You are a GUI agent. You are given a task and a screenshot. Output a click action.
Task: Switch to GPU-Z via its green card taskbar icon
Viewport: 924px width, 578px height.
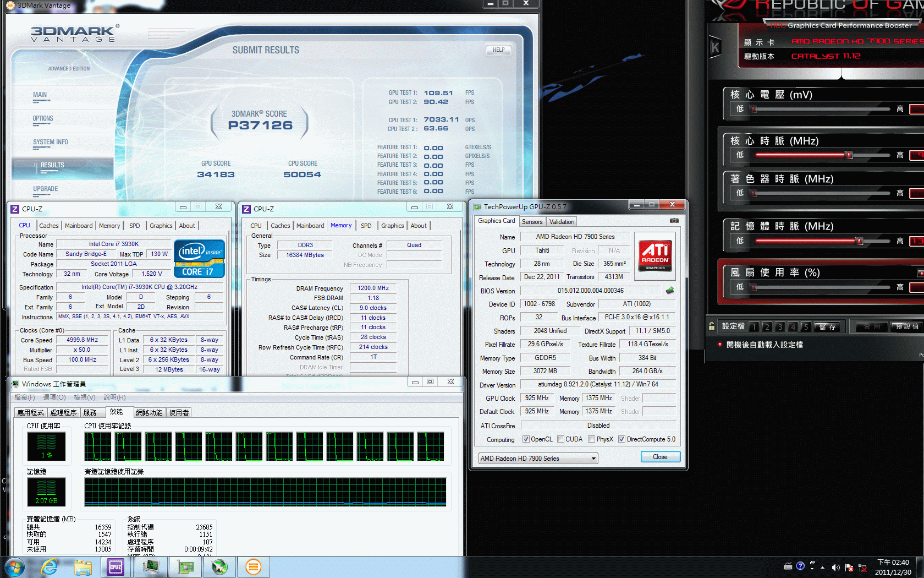pos(185,567)
